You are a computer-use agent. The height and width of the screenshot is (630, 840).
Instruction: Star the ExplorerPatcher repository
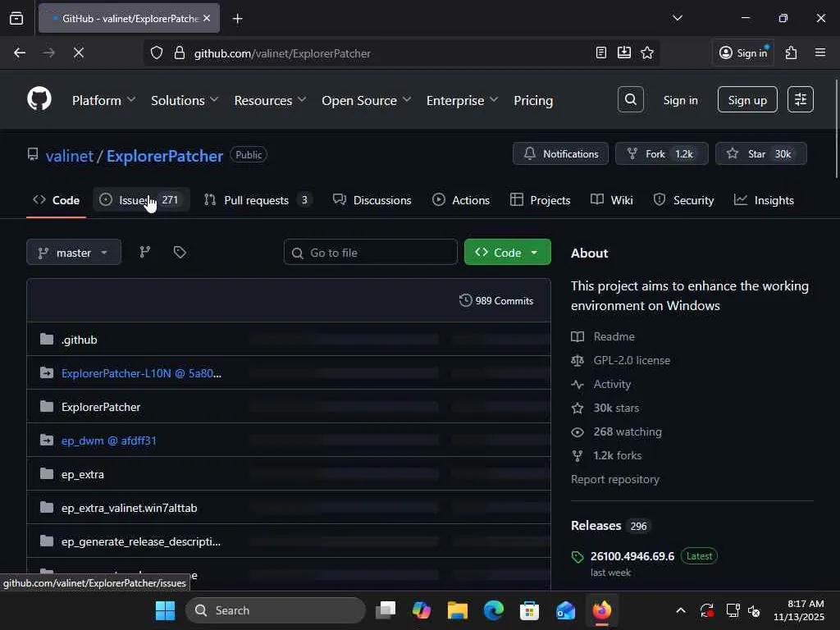point(760,153)
